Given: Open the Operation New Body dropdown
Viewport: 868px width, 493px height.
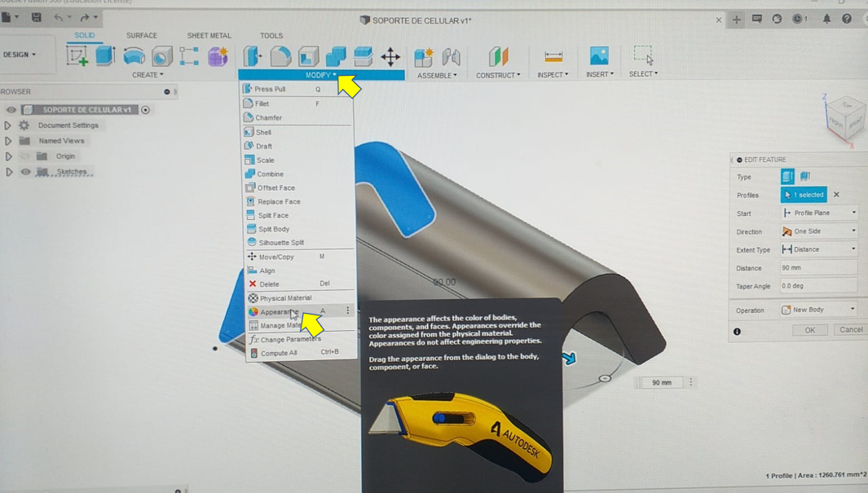Looking at the screenshot, I should tap(819, 310).
